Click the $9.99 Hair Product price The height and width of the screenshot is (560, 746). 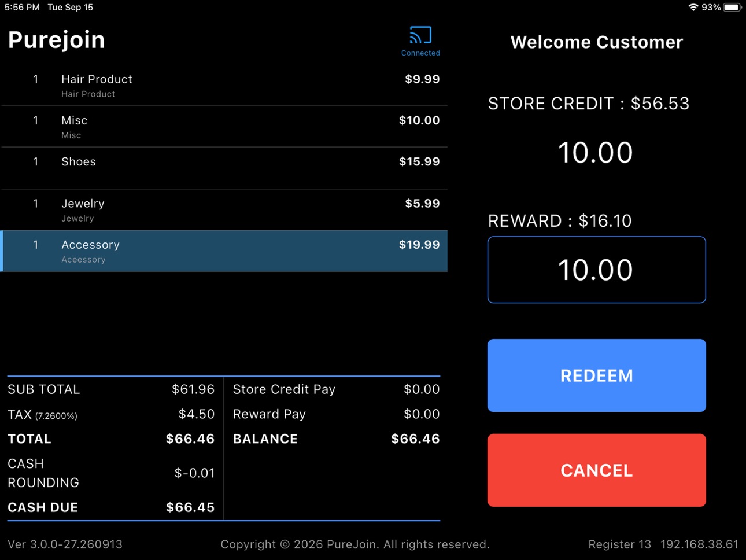pos(422,79)
